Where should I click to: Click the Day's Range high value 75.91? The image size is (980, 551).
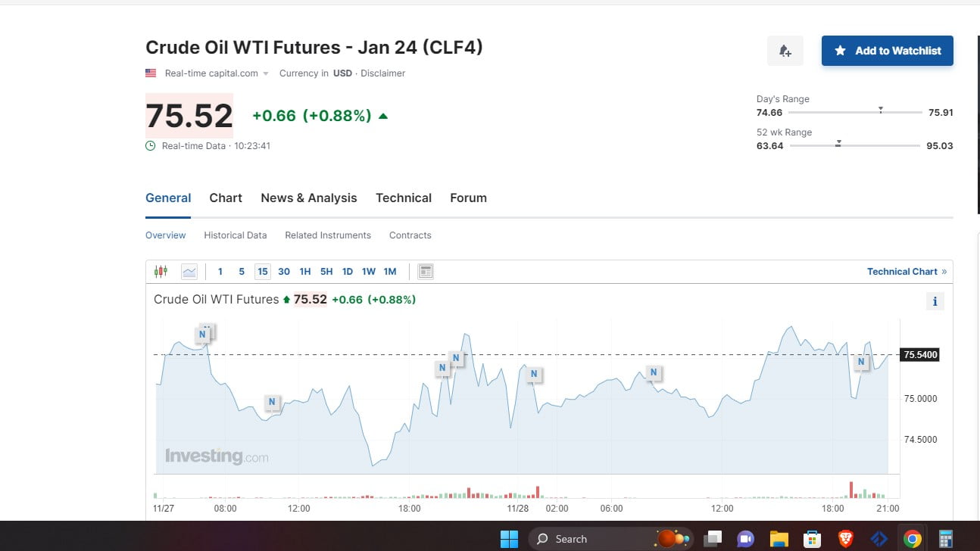point(941,113)
